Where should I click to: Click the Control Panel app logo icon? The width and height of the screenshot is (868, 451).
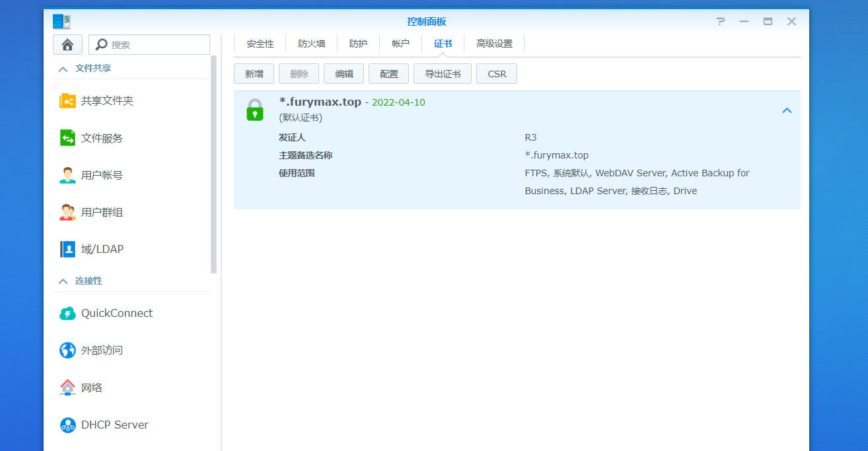click(61, 21)
